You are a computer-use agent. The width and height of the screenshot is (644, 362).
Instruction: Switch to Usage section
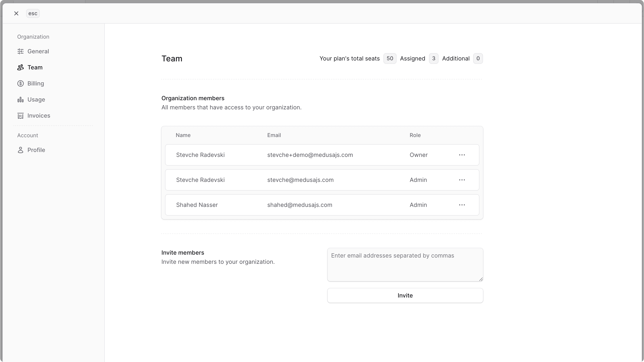click(x=36, y=100)
